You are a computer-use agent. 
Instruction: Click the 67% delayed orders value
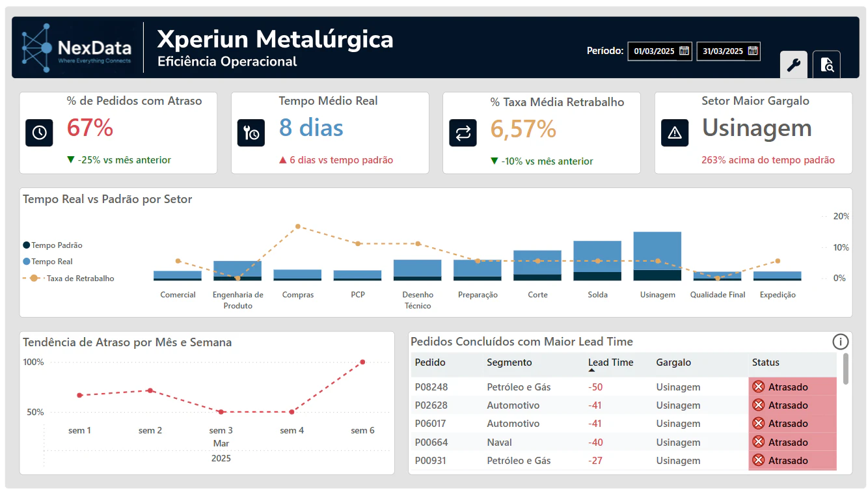pyautogui.click(x=90, y=128)
